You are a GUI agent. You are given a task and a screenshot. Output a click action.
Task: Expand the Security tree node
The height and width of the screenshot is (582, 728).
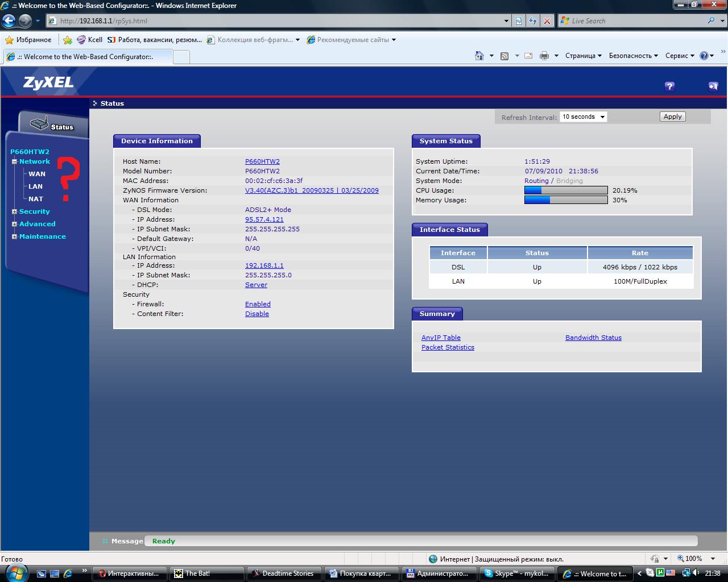[14, 211]
